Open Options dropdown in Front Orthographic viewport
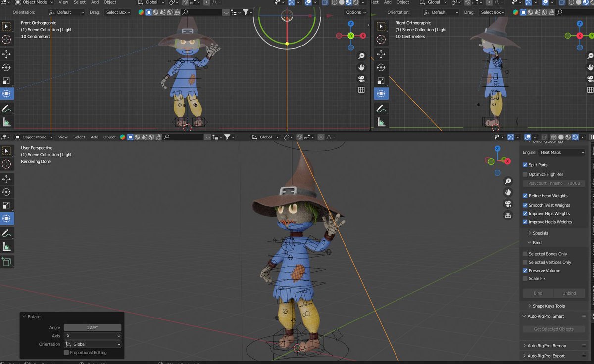Viewport: 594px width, 364px height. tap(356, 12)
